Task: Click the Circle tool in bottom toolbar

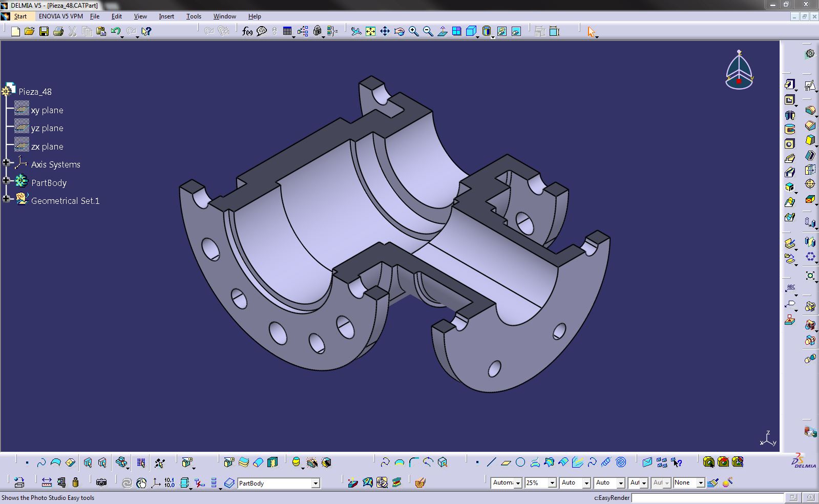Action: pyautogui.click(x=520, y=463)
